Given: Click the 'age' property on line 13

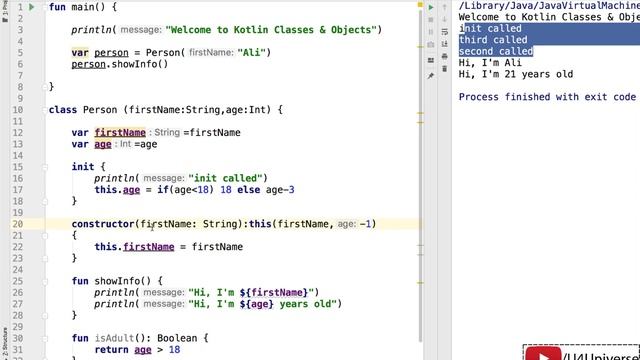Looking at the screenshot, I should pos(103,144).
